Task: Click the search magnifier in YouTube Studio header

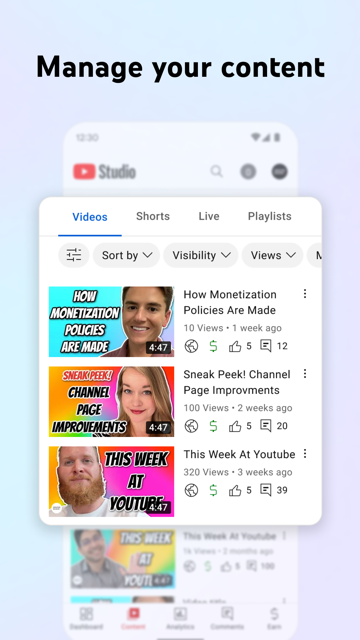Action: click(217, 171)
